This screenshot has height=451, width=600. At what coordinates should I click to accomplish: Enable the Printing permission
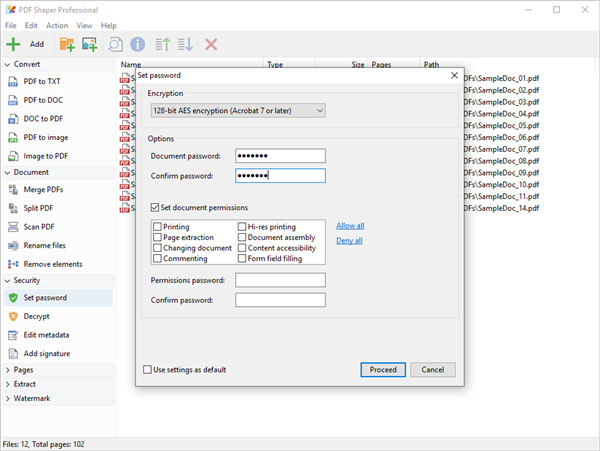(157, 227)
